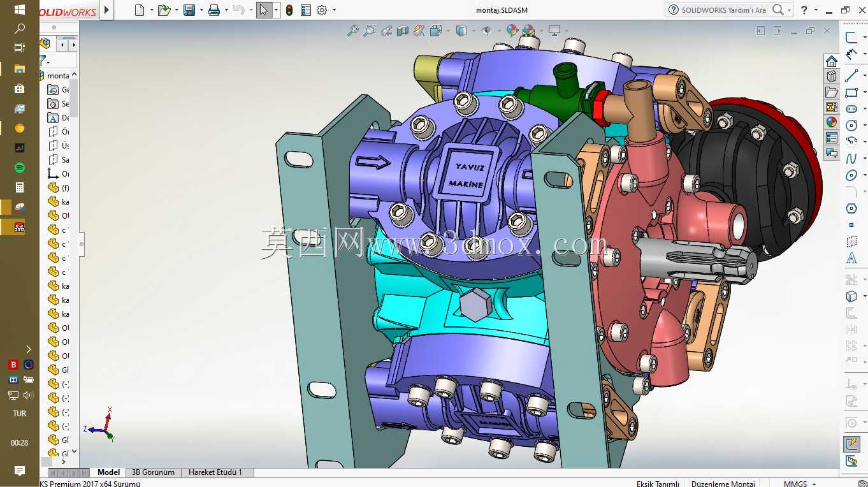868x487 pixels.
Task: Select the Spline sketch tool
Action: click(851, 159)
